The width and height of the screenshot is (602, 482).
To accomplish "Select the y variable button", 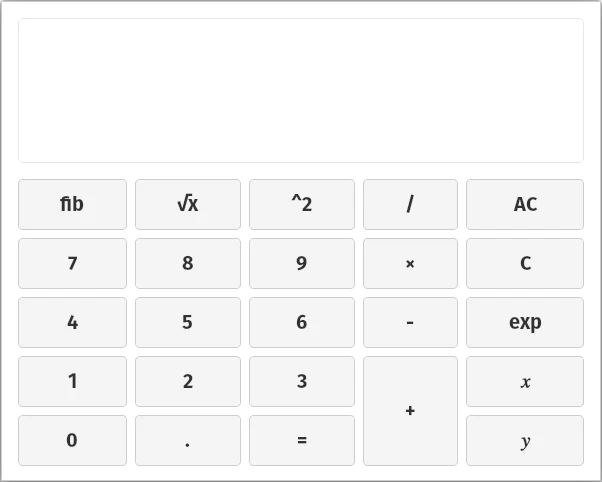I will 525,440.
